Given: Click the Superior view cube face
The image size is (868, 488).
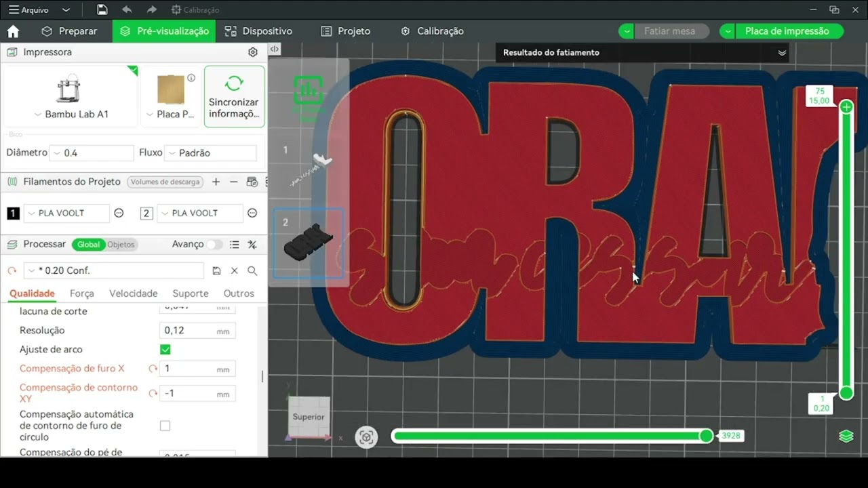Looking at the screenshot, I should coord(309,416).
